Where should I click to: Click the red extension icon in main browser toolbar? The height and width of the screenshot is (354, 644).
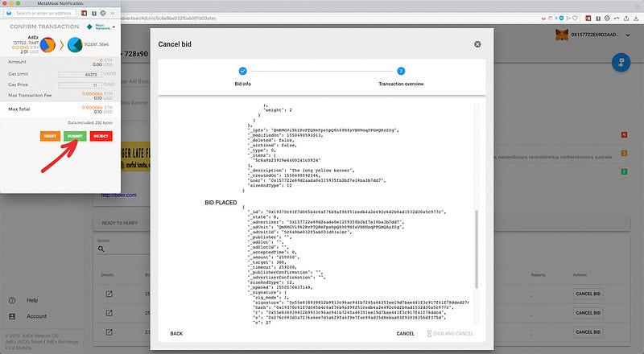(x=588, y=18)
